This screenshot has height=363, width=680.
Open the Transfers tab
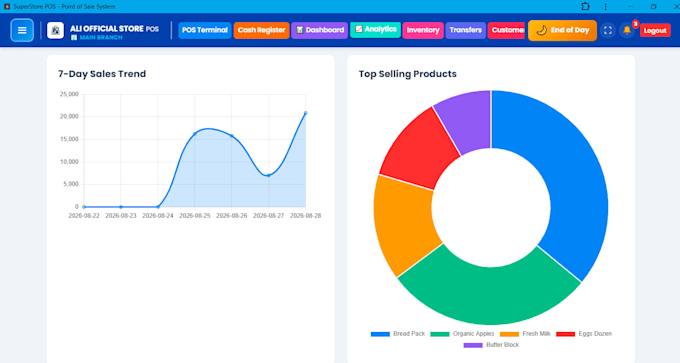pos(465,30)
